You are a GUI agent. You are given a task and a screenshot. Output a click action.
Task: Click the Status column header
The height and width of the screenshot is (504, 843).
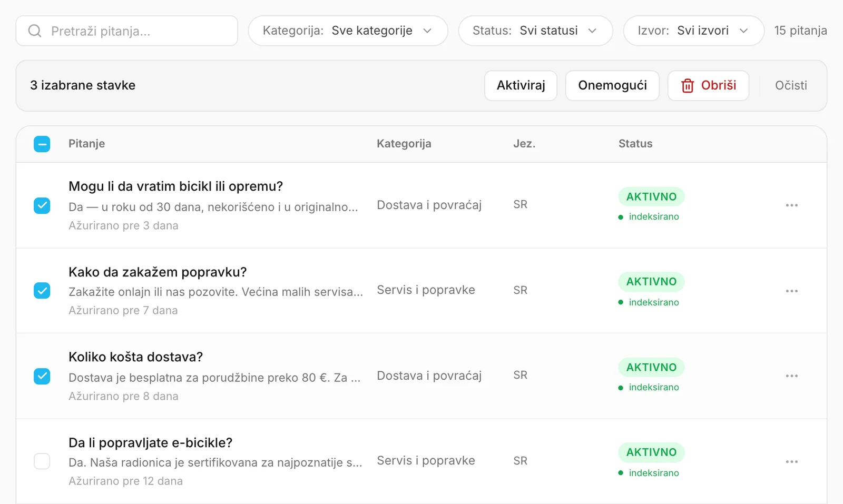click(635, 144)
